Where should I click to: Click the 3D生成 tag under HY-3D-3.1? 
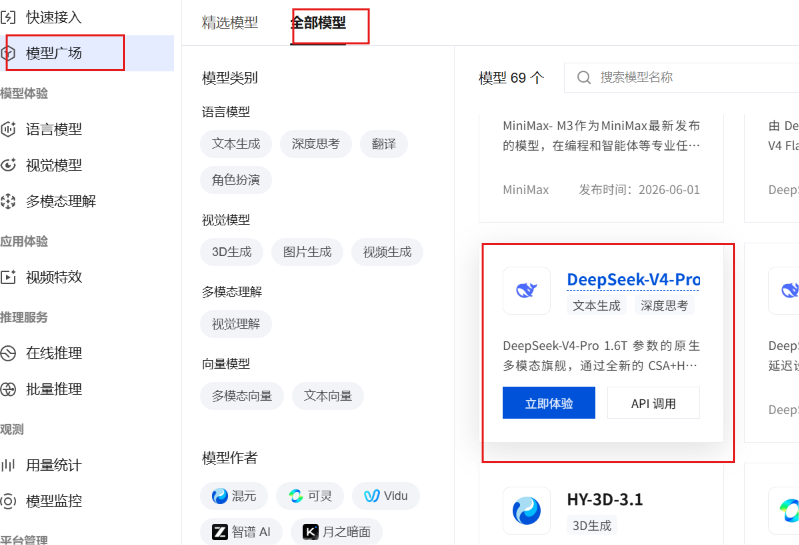[592, 526]
